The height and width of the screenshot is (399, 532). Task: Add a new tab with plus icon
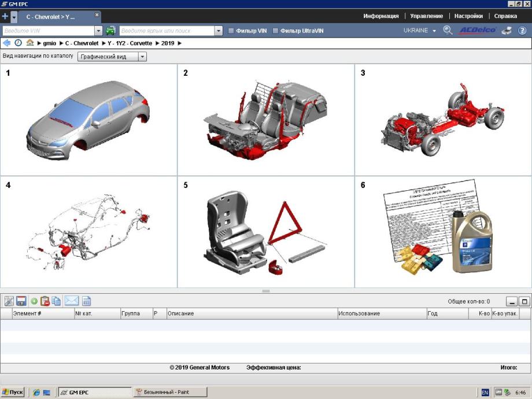tap(5, 16)
